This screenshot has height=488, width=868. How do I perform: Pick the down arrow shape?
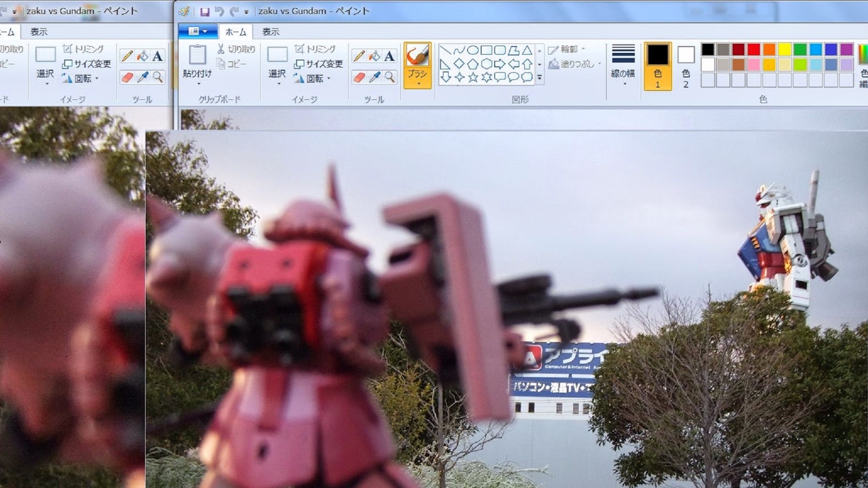[x=446, y=77]
